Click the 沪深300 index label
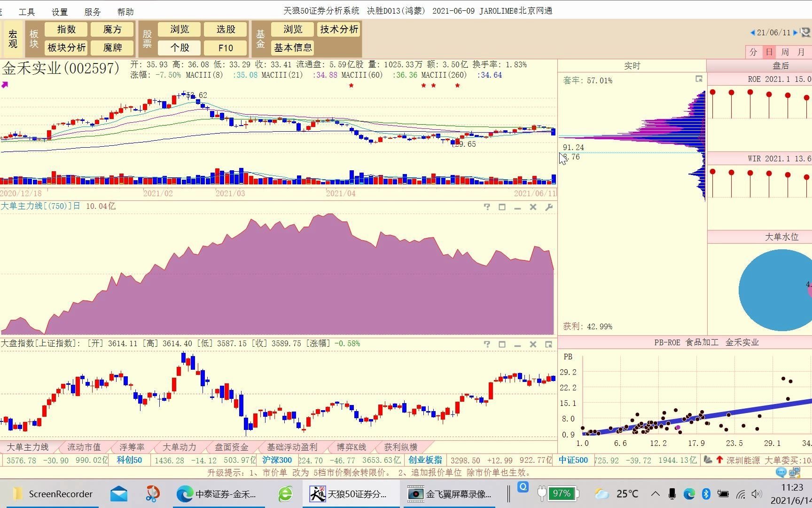Viewport: 812px width, 508px height. (277, 460)
